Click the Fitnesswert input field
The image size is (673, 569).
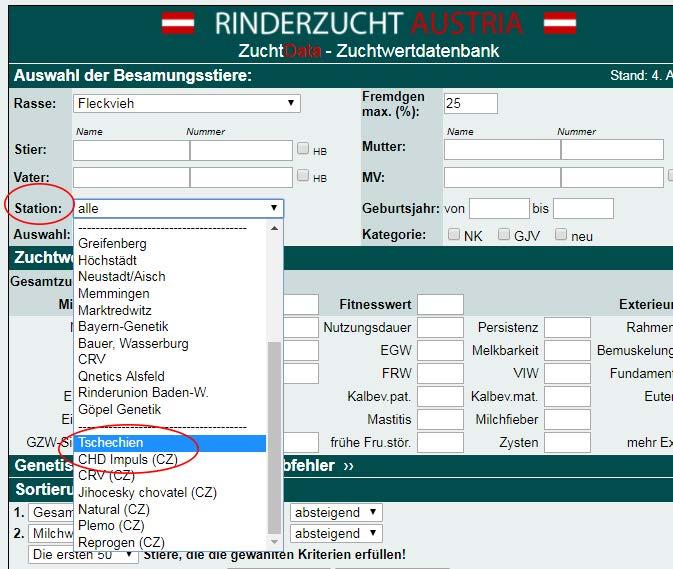(440, 305)
